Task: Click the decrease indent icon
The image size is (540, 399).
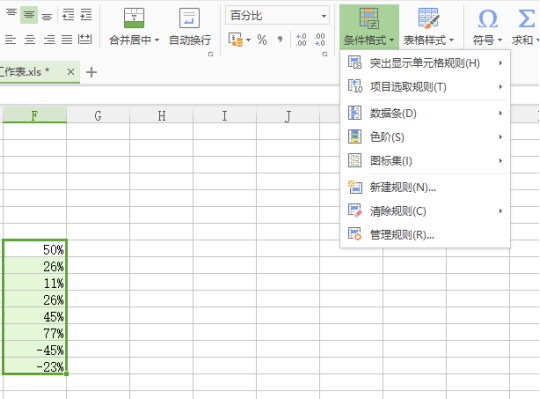Action: click(68, 15)
